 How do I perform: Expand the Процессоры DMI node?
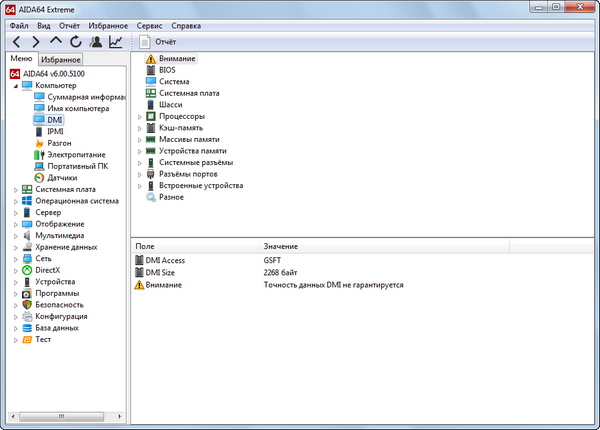140,116
